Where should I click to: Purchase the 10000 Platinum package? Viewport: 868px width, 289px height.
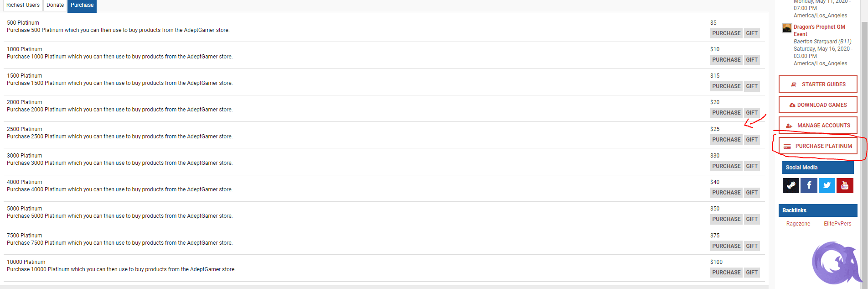coord(726,273)
